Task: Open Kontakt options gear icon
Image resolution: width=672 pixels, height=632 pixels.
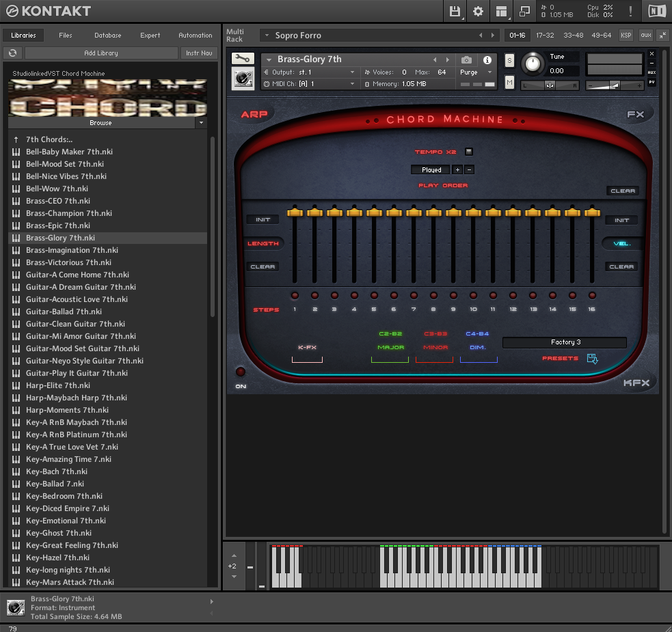Action: pyautogui.click(x=478, y=11)
